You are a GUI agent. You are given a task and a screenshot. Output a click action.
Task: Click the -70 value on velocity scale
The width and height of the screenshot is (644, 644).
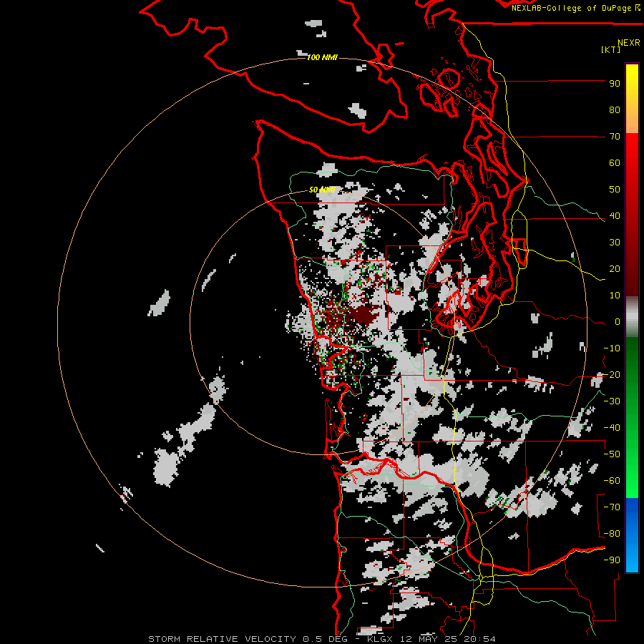pyautogui.click(x=612, y=507)
